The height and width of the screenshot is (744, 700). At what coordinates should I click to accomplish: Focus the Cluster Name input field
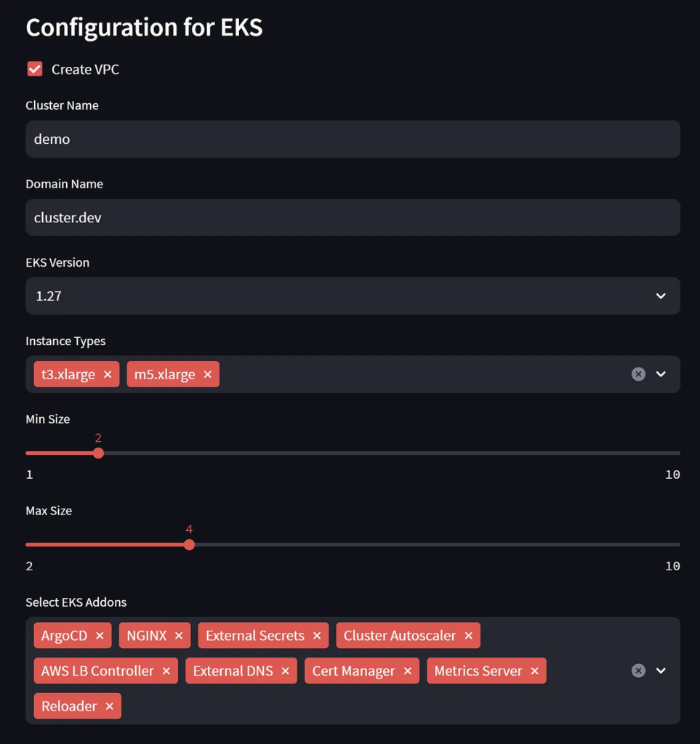pos(353,139)
